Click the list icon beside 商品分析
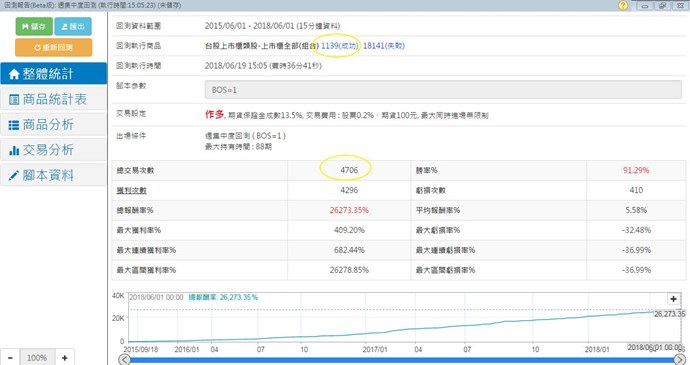690x365 pixels. click(14, 125)
